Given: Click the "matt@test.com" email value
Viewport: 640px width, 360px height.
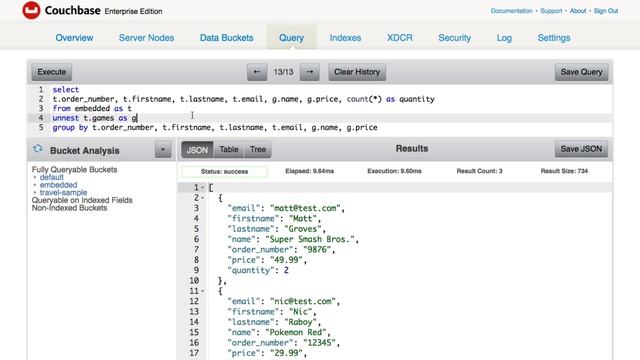Looking at the screenshot, I should point(305,208).
